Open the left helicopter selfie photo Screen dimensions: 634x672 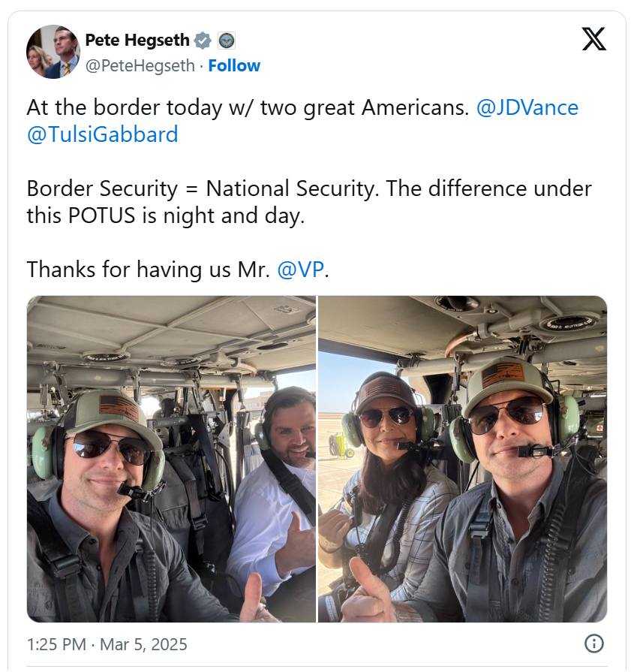(x=171, y=459)
